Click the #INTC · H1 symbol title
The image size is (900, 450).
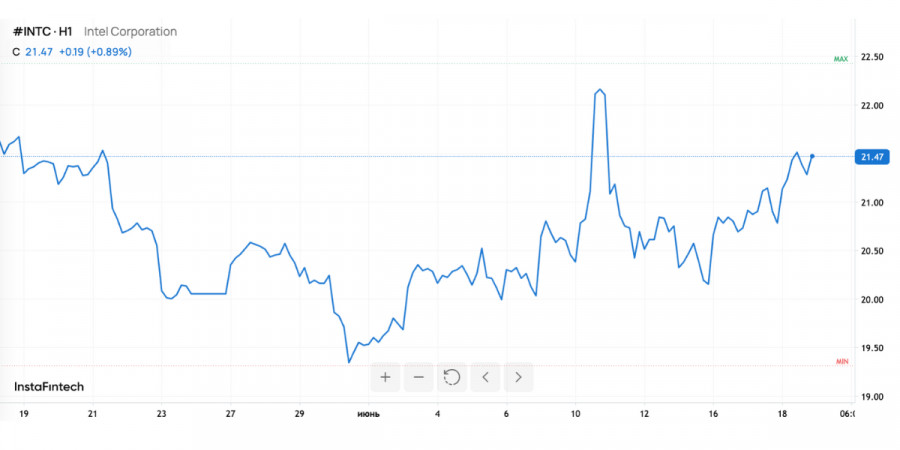(x=43, y=32)
